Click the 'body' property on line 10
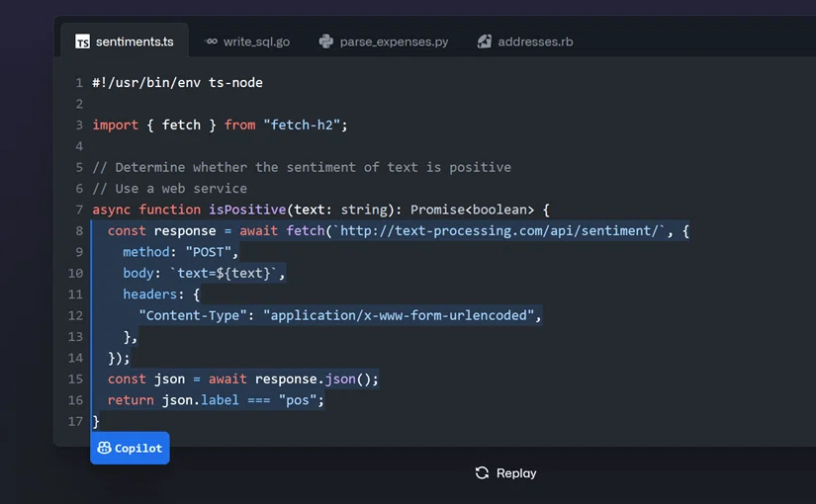The width and height of the screenshot is (816, 504). coord(138,273)
